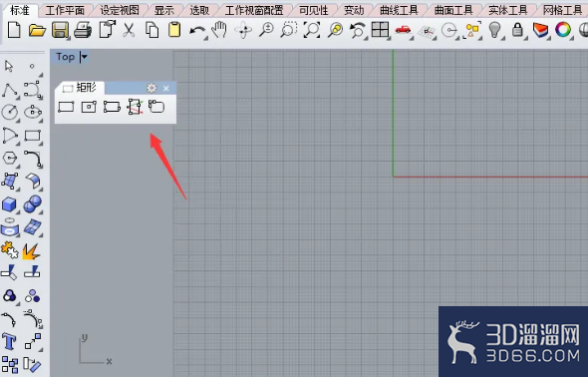
Task: Cut selection with scissors icon
Action: pyautogui.click(x=129, y=30)
